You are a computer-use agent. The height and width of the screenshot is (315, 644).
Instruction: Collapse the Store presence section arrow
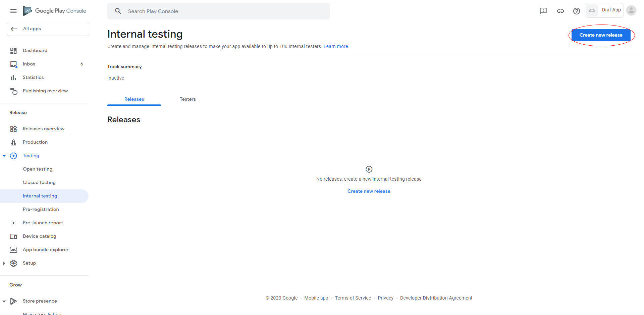4,301
